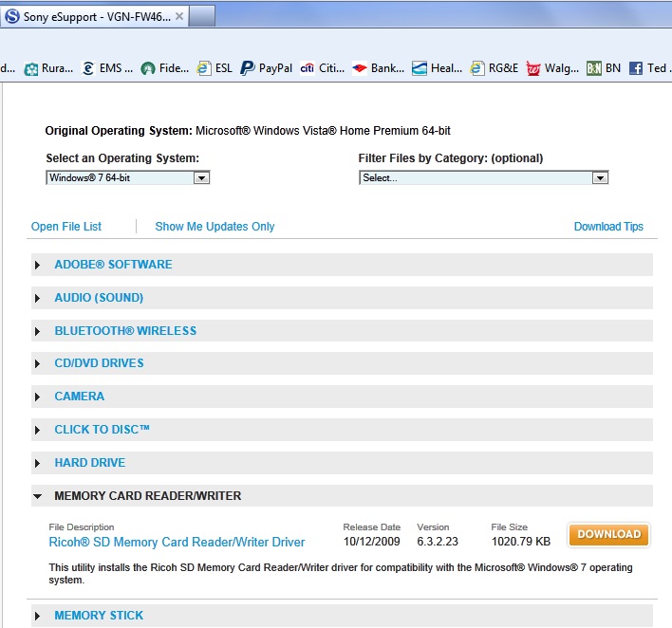Switch to the Sony eSupport tab
Viewport: 672px width, 628px height.
tap(95, 16)
